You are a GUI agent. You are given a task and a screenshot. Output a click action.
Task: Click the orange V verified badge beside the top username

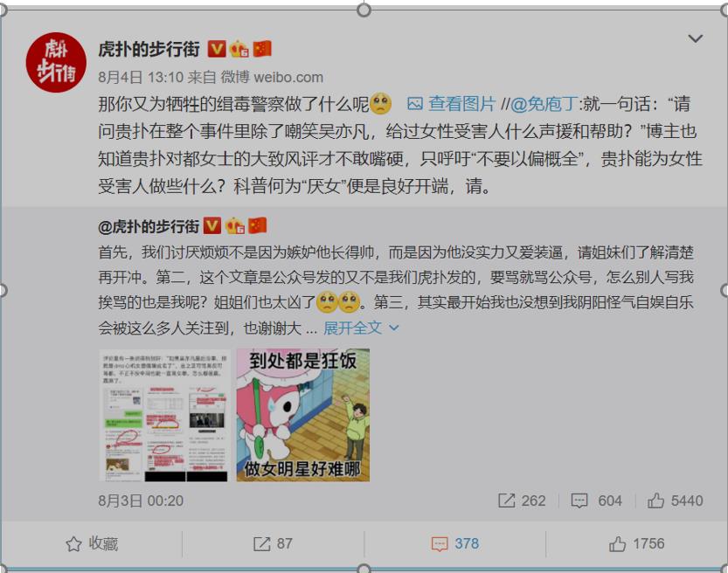(217, 49)
